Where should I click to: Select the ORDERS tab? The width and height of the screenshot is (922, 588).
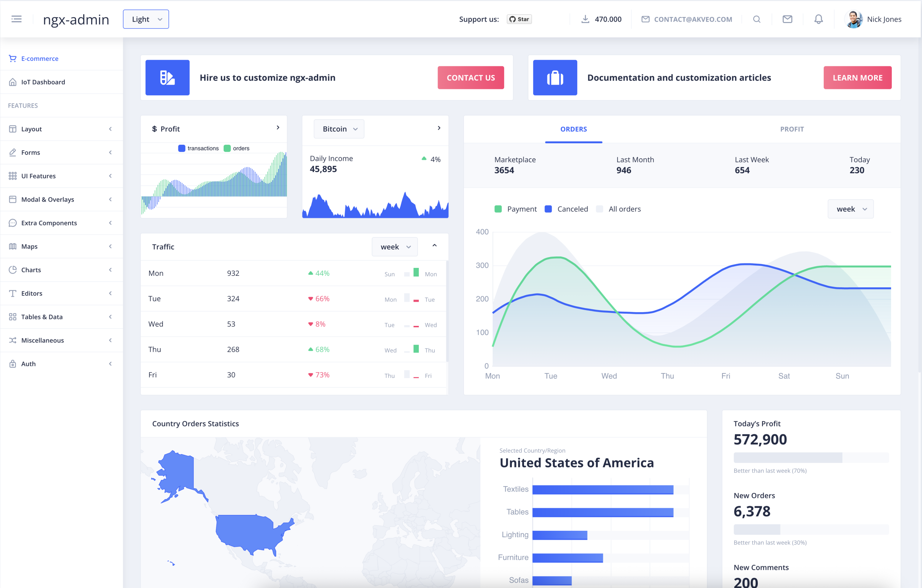point(573,129)
